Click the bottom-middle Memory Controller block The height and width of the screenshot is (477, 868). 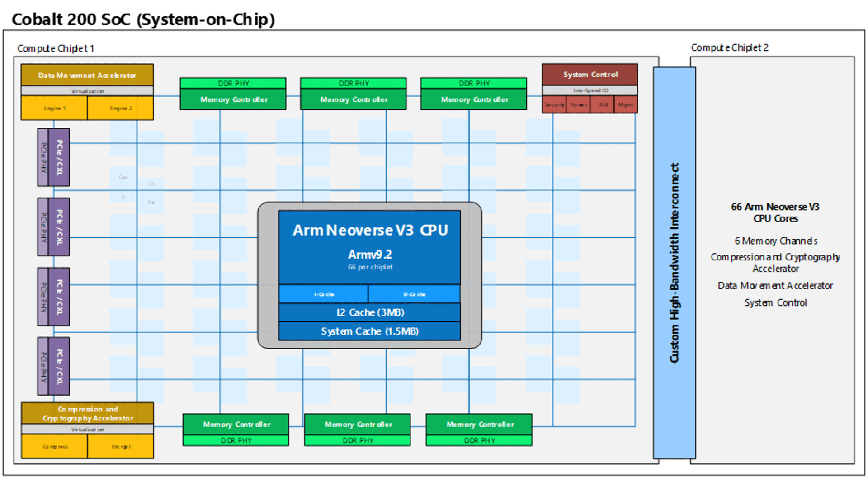(358, 424)
